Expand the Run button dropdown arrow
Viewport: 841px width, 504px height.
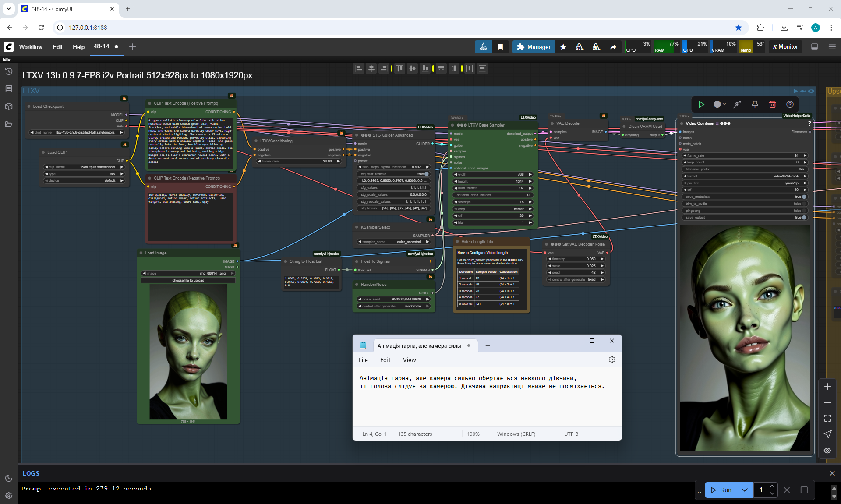(x=744, y=490)
